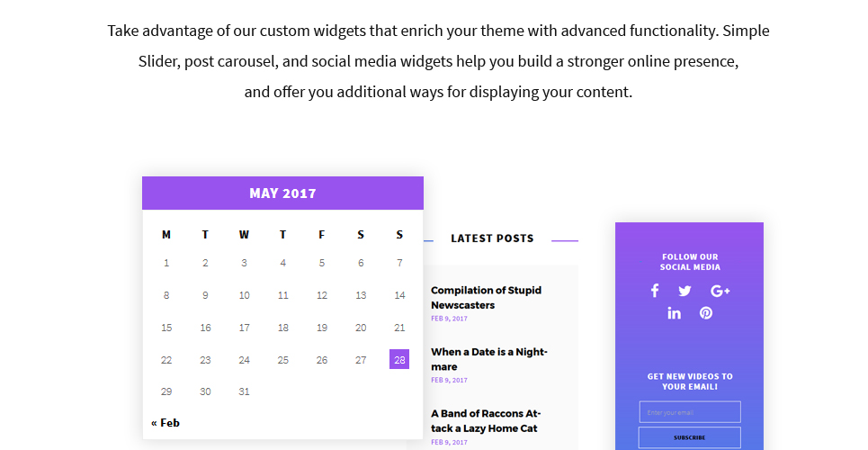
Task: Select date 10 in the calendar
Action: point(244,295)
